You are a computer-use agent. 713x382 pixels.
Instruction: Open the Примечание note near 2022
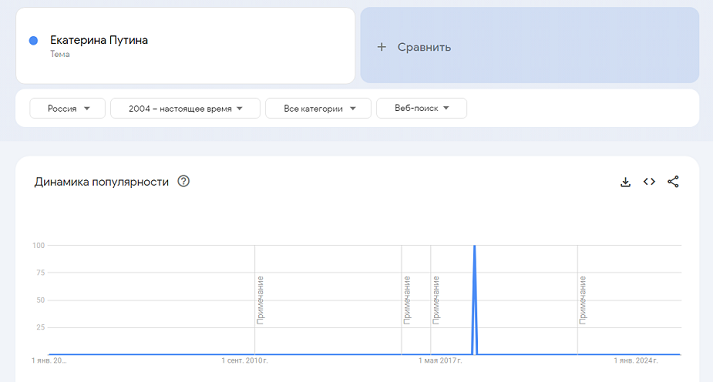[583, 300]
